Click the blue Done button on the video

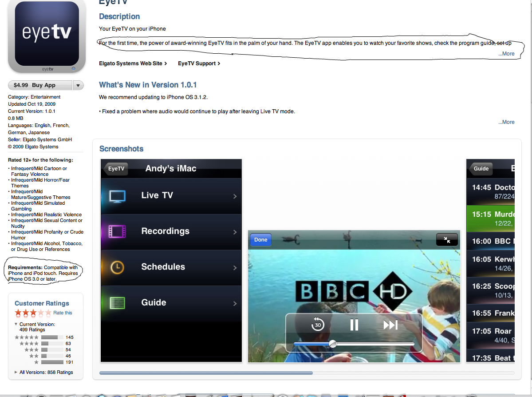point(260,240)
